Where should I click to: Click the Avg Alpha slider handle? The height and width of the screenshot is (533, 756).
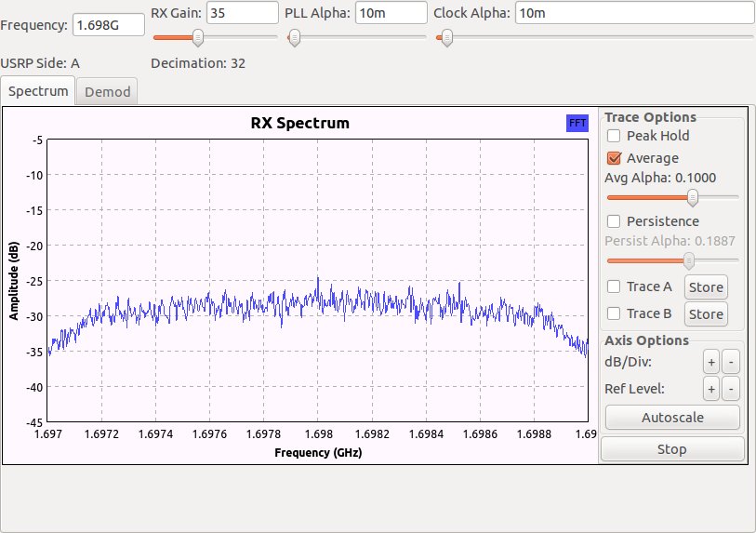[693, 197]
